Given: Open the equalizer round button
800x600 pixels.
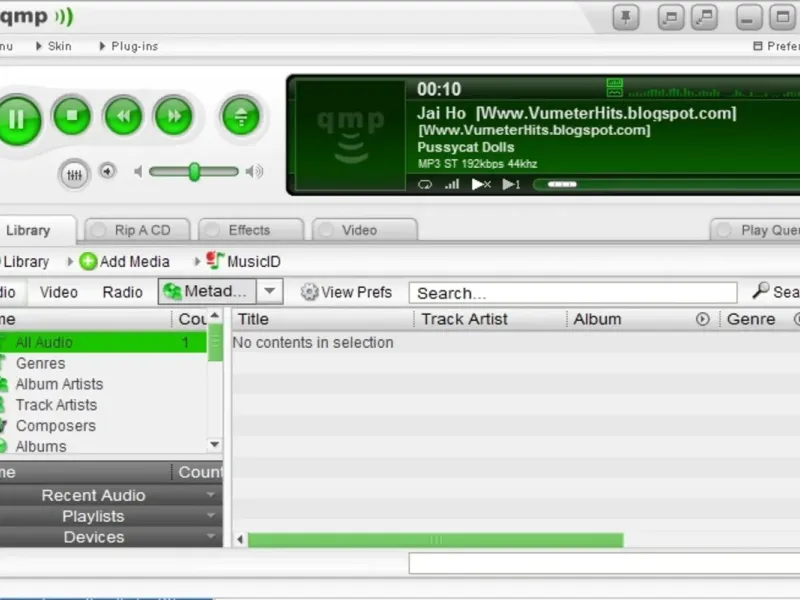Looking at the screenshot, I should [74, 175].
